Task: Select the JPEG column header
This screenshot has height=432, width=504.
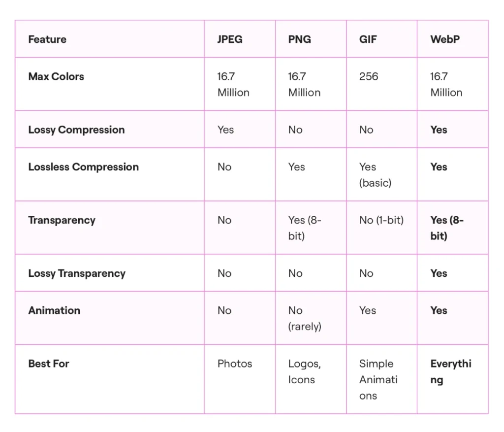Action: 230,39
